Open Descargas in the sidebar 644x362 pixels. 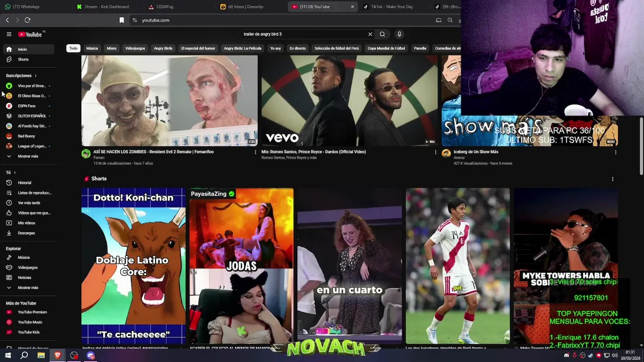click(28, 233)
